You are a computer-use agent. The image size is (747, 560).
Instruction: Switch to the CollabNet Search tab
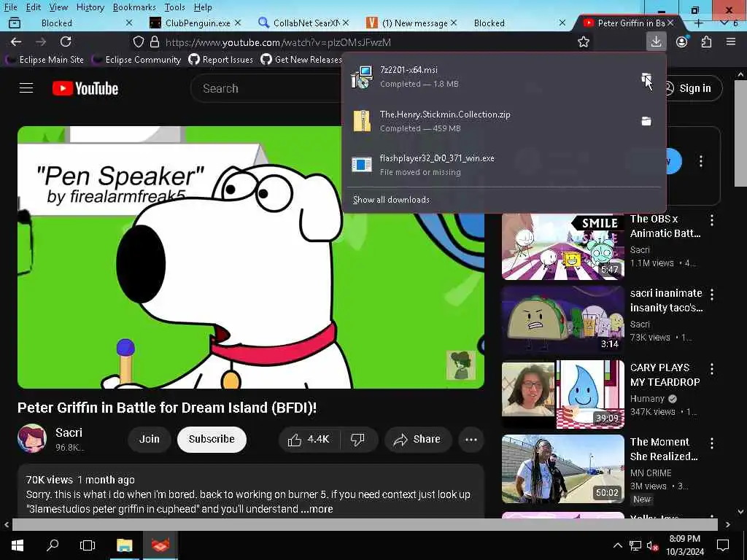pyautogui.click(x=303, y=23)
